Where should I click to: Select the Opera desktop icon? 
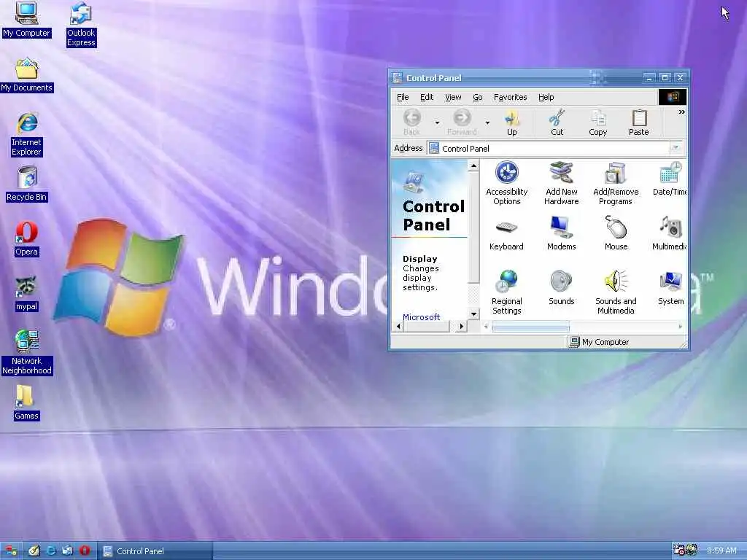[26, 238]
